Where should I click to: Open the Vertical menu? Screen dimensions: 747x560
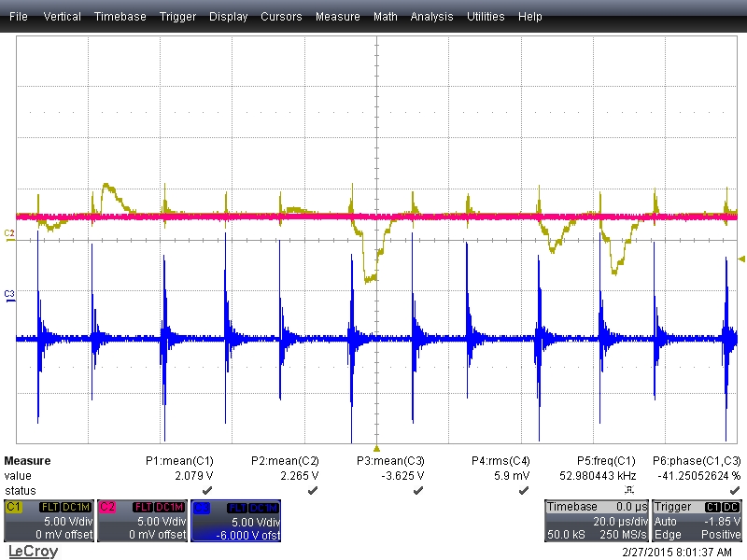click(x=62, y=17)
